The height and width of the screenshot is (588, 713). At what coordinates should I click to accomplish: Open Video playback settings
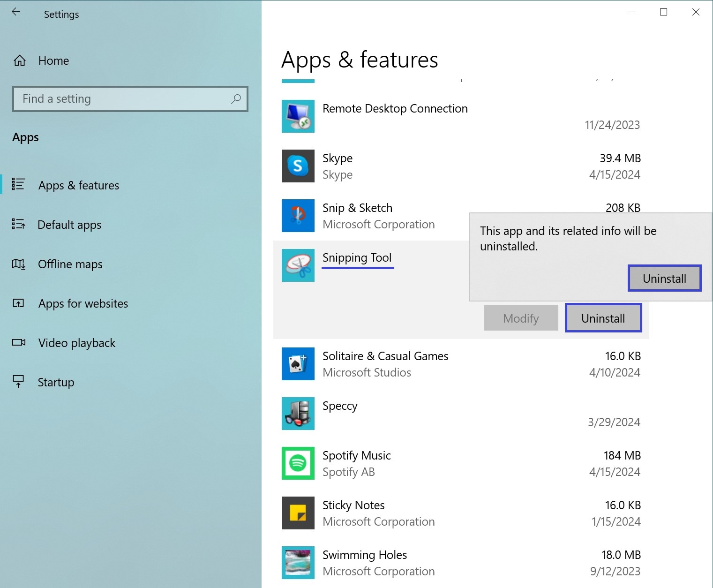[x=76, y=343]
